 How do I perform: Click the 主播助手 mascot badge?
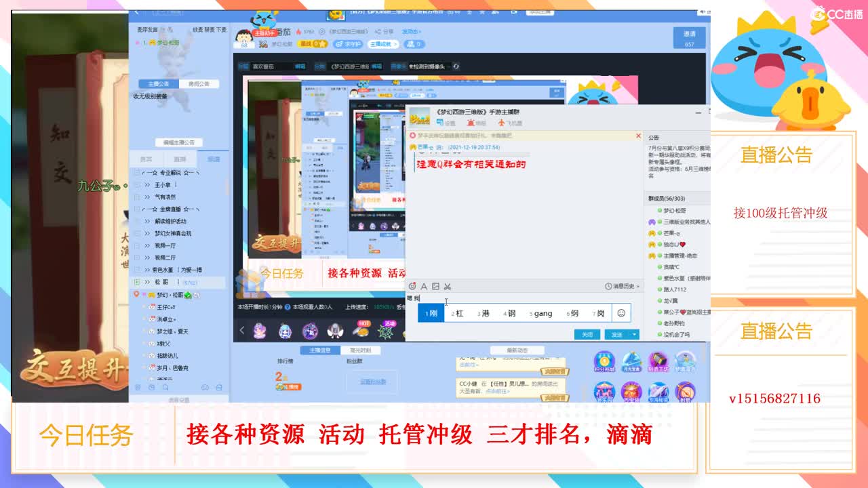(x=264, y=33)
